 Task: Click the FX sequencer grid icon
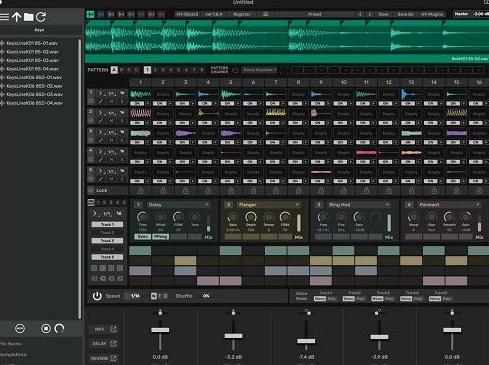(x=91, y=202)
